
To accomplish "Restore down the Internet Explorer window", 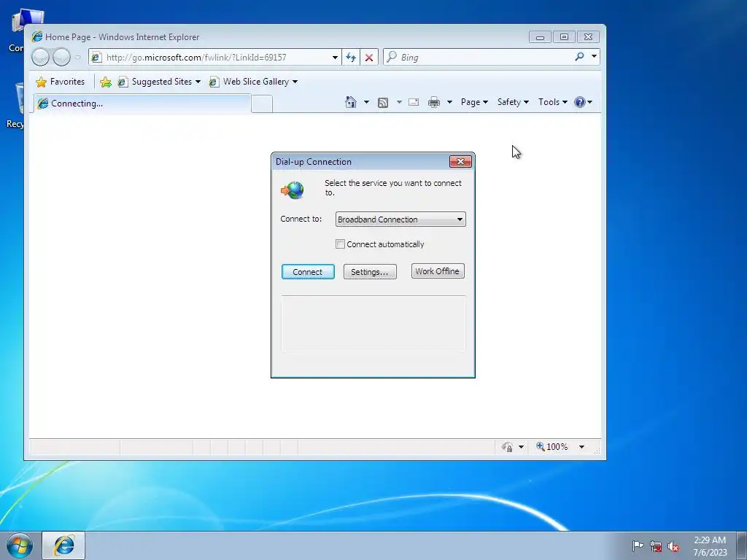I will [x=564, y=36].
